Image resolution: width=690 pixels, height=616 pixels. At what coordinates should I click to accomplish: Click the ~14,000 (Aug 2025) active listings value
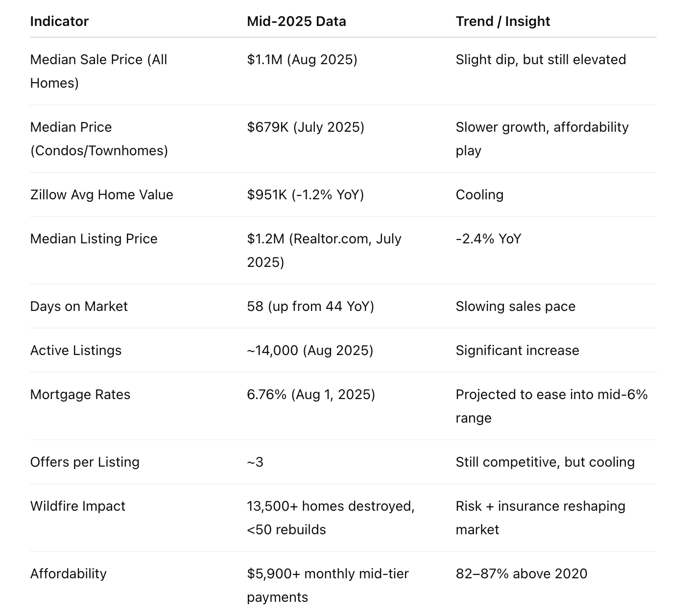point(310,351)
